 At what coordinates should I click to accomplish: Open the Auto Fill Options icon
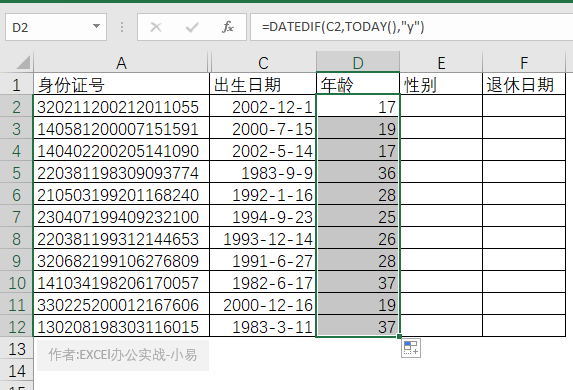[411, 348]
